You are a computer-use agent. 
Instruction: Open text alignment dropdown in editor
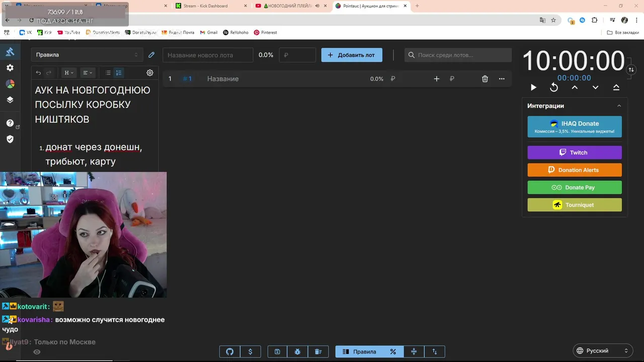coord(88,73)
